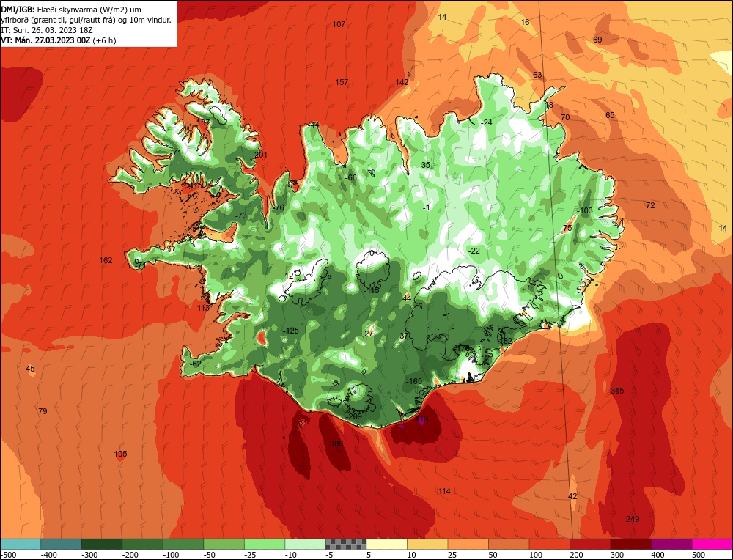This screenshot has height=560, width=733.
Task: Choose the dark red 300 to 400 swatch
Action: 630,544
